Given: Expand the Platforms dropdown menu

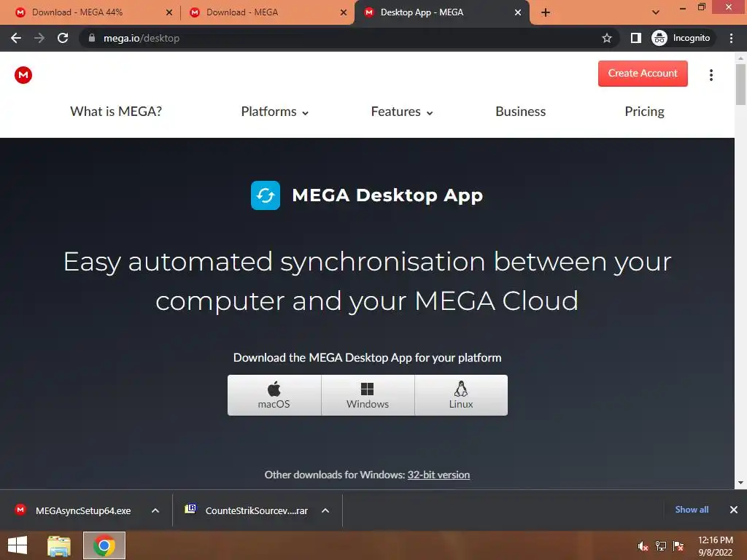Looking at the screenshot, I should [x=275, y=112].
